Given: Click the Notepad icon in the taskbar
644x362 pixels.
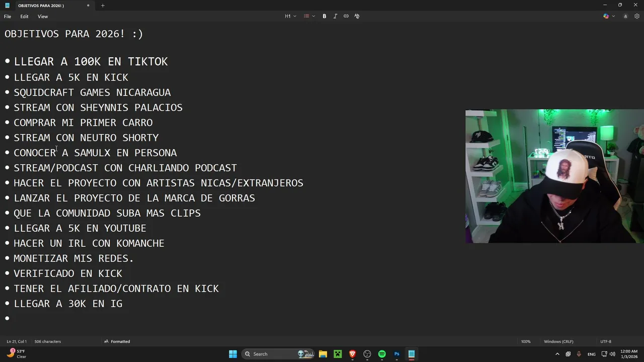Looking at the screenshot, I should point(412,354).
